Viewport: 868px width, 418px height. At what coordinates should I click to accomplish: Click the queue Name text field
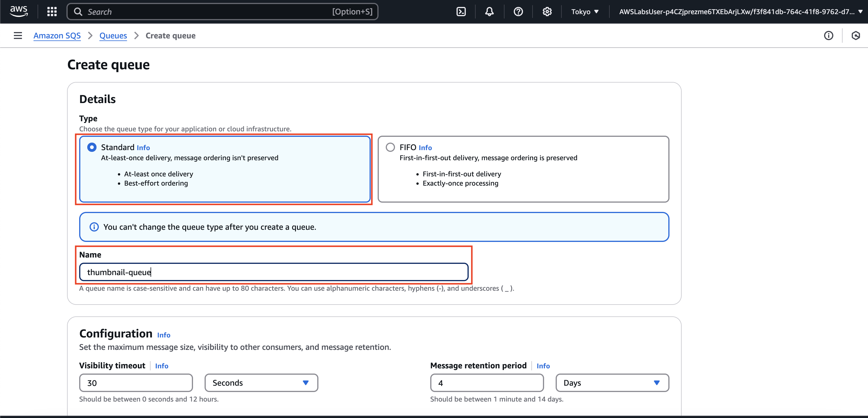click(273, 272)
